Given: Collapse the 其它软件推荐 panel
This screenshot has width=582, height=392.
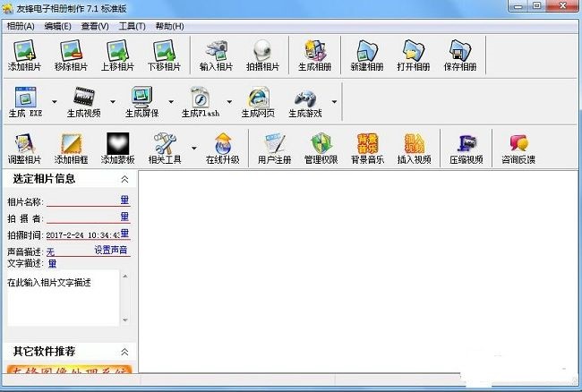Looking at the screenshot, I should pyautogui.click(x=124, y=352).
